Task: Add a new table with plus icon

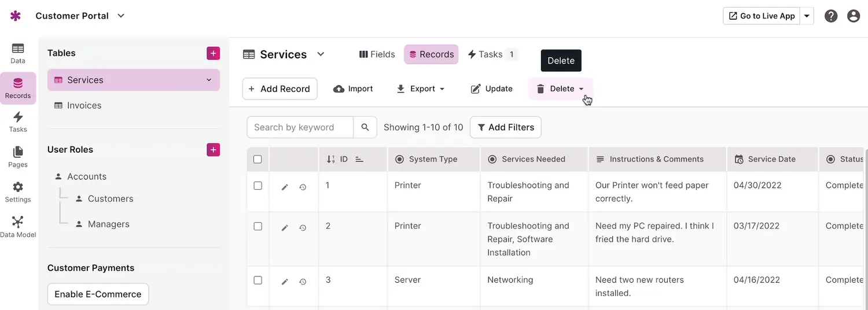Action: (213, 53)
